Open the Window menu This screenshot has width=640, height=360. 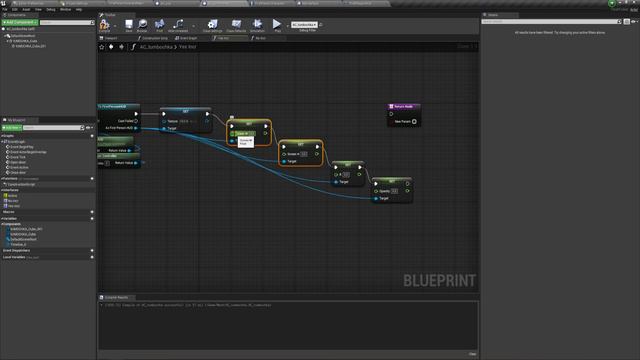point(65,9)
